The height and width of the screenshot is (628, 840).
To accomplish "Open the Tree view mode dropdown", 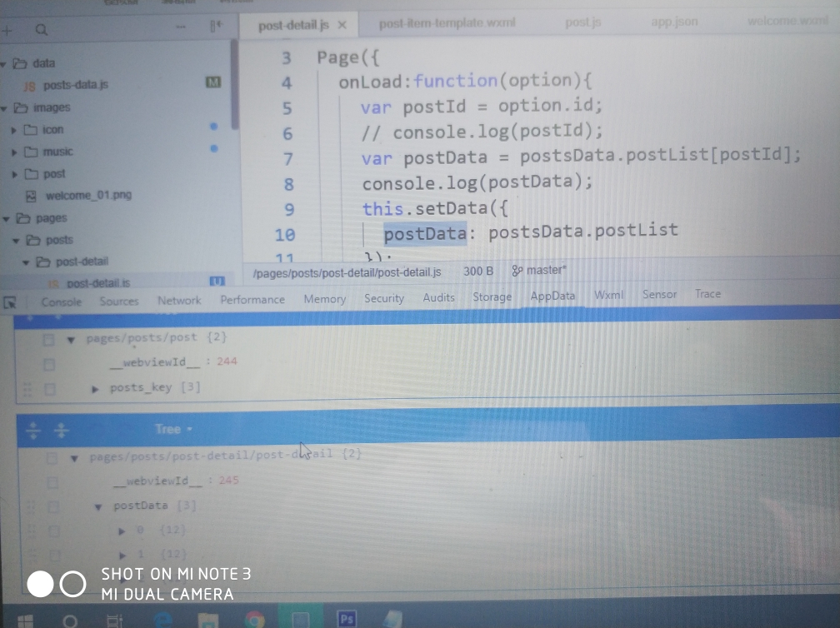I will click(173, 430).
